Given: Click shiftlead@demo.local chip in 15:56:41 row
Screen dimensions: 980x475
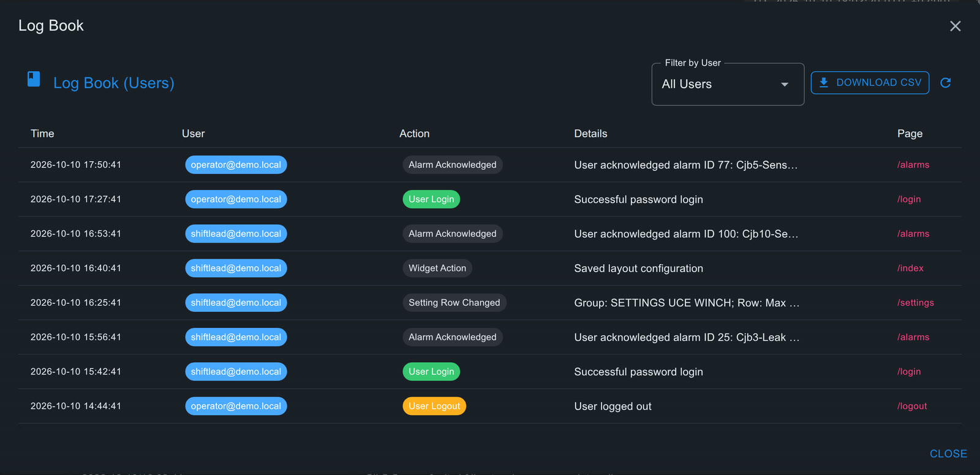Looking at the screenshot, I should pos(236,337).
